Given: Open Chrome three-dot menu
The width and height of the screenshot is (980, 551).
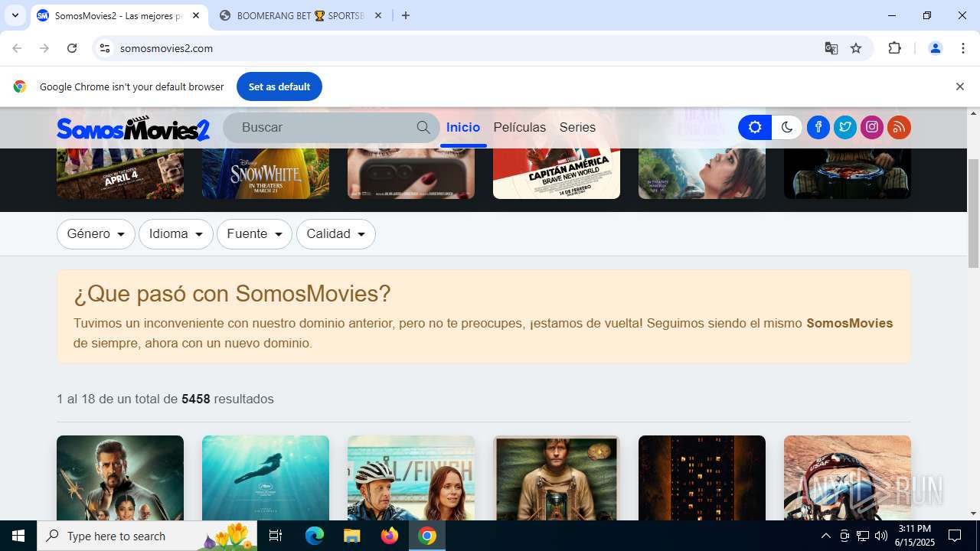Looking at the screenshot, I should point(963,48).
